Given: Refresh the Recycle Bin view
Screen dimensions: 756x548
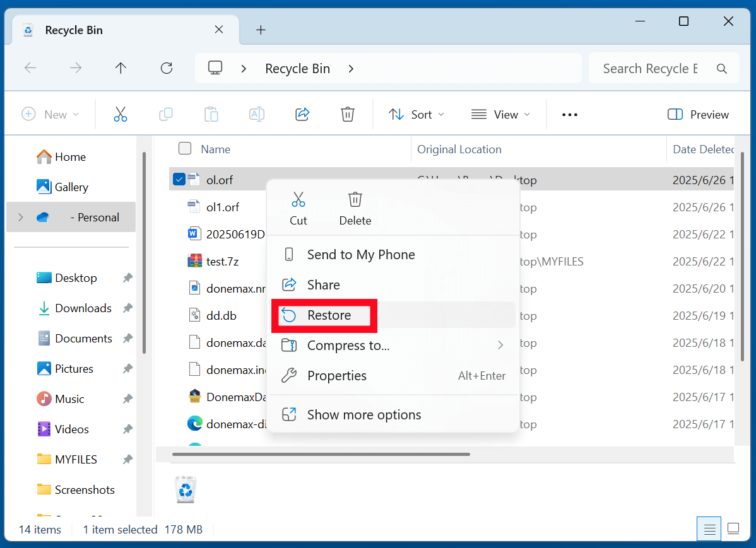Looking at the screenshot, I should tap(166, 67).
